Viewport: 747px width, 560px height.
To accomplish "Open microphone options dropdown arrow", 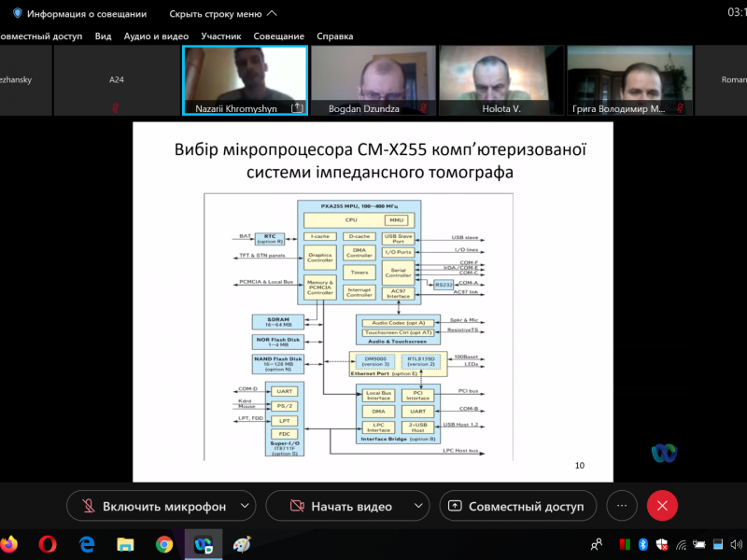I will pyautogui.click(x=245, y=506).
